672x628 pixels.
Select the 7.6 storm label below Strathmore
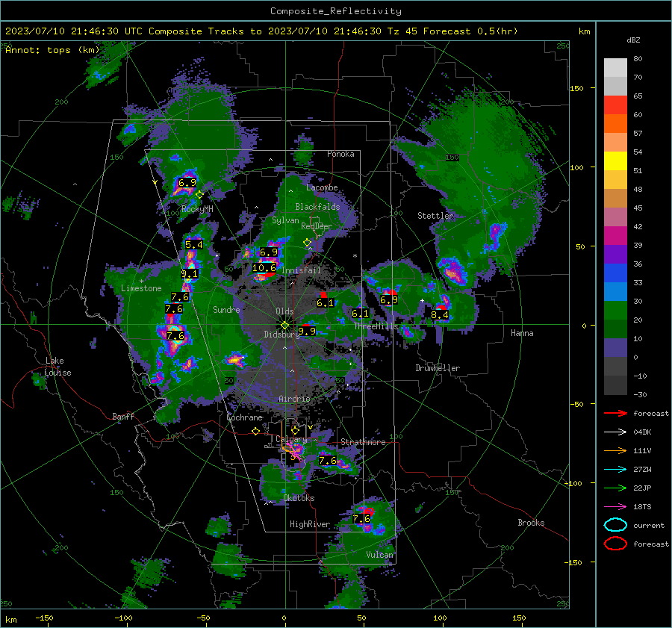click(x=328, y=461)
